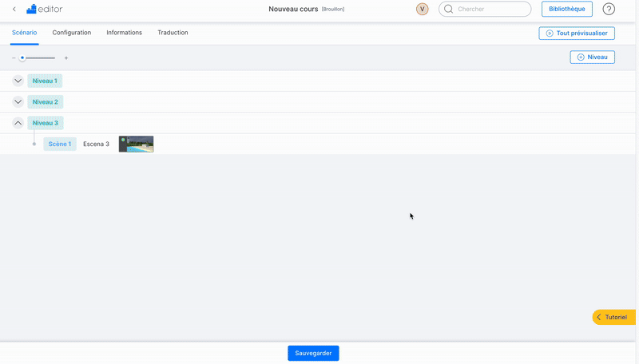The image size is (639, 364).
Task: Select the Scénario tab
Action: (24, 33)
